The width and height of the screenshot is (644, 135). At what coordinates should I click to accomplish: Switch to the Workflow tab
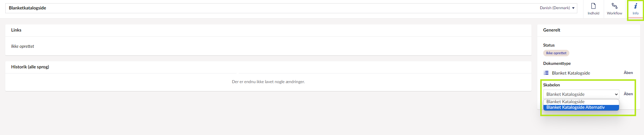[x=614, y=9]
